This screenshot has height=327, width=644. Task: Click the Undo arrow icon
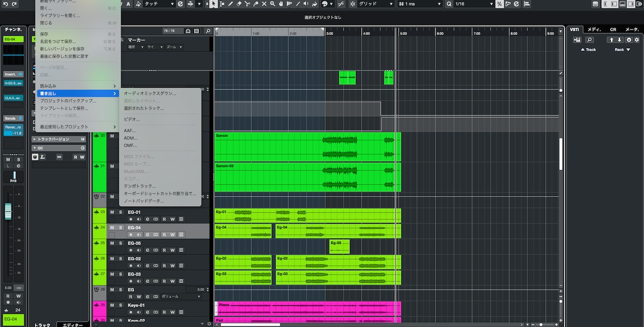(5, 4)
